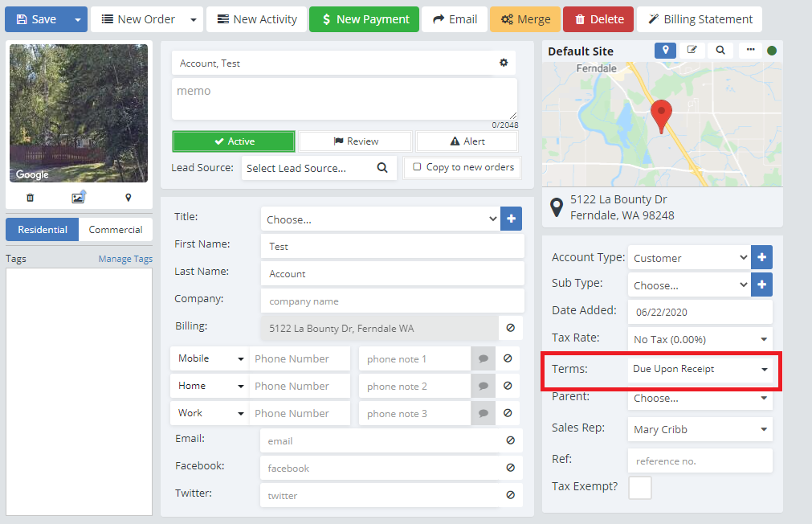Switch to the Commercial tab
This screenshot has width=812, height=524.
point(116,230)
